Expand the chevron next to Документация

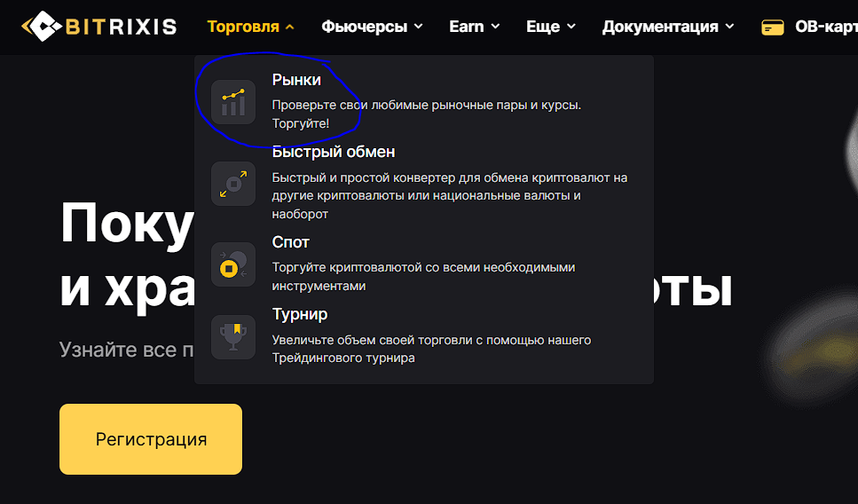(x=730, y=28)
